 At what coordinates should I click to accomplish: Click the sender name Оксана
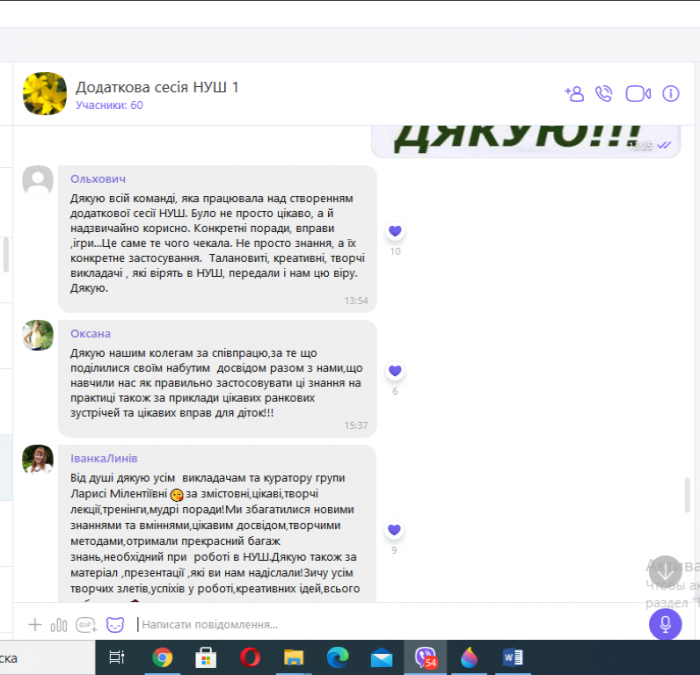point(90,333)
